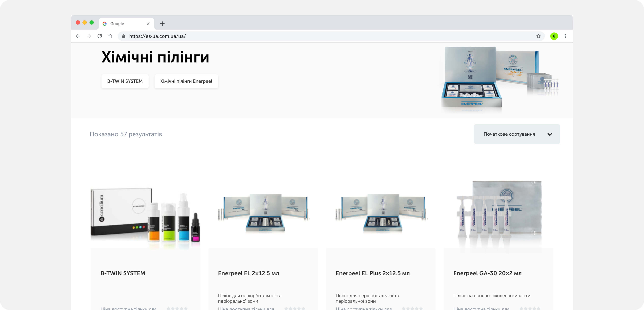Open the green profile avatar

click(x=554, y=36)
